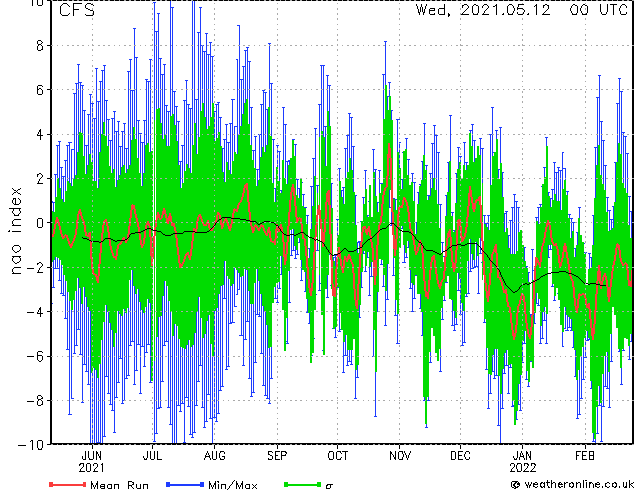Click the FEB month label

585,456
